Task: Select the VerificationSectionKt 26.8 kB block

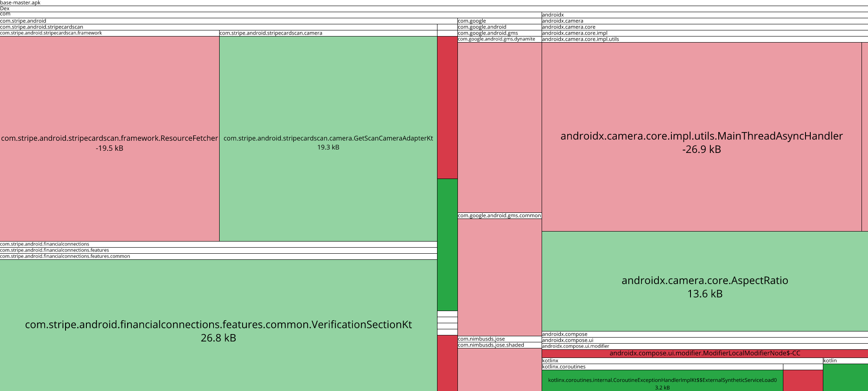Action: click(218, 325)
